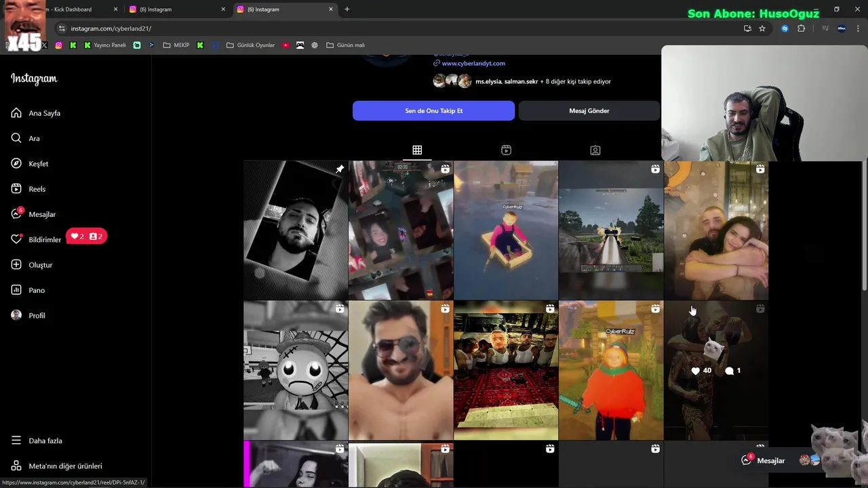Open YouTube bookmark icon
The width and height of the screenshot is (868, 488).
285,45
